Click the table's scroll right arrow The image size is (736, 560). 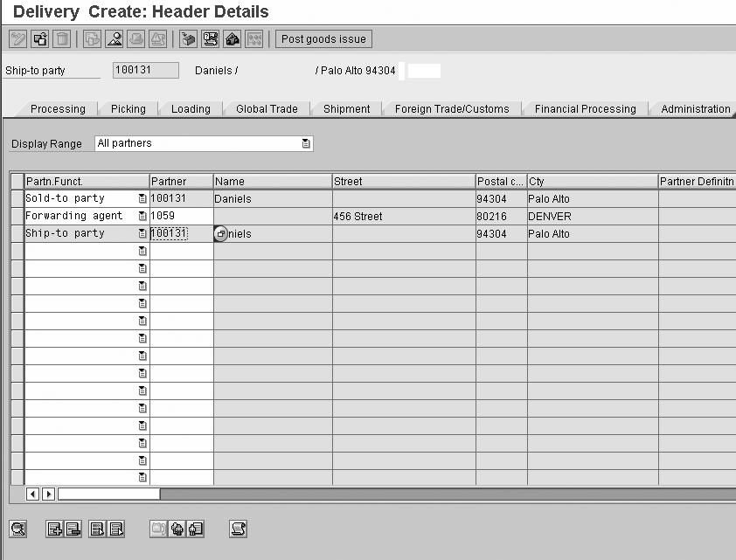pyautogui.click(x=48, y=494)
